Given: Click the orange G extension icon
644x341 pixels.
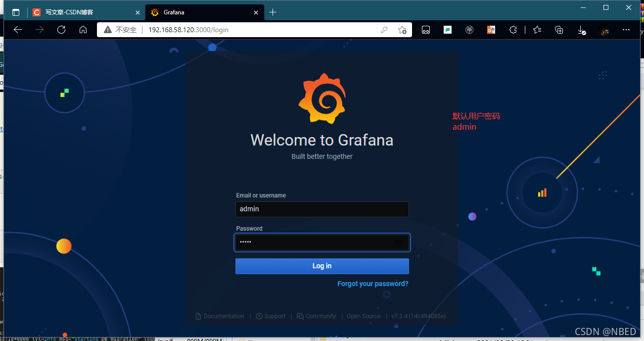Looking at the screenshot, I should click(491, 30).
